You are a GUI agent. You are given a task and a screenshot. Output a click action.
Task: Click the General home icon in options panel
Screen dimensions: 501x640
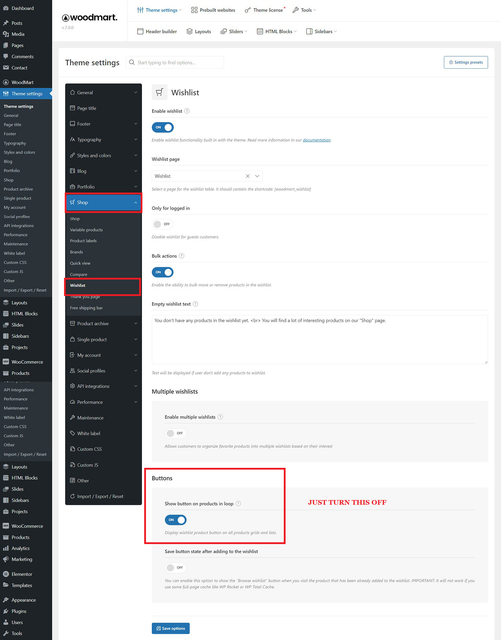click(72, 93)
